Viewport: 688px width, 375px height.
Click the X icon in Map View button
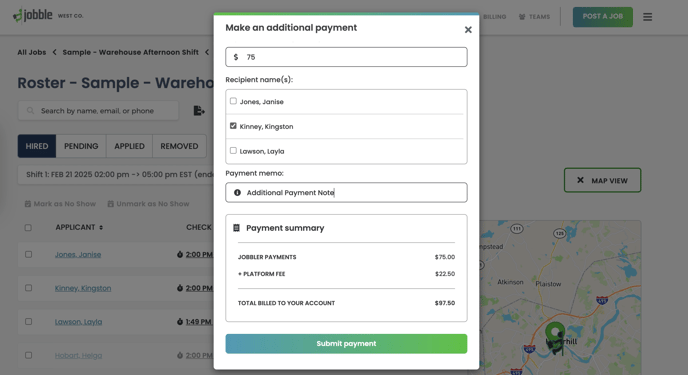click(x=580, y=180)
